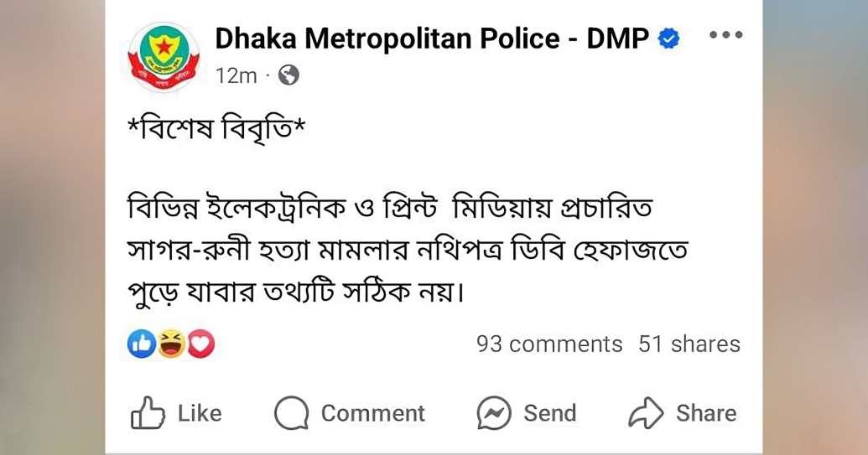Click the arrow icon beside Share

[x=646, y=413]
